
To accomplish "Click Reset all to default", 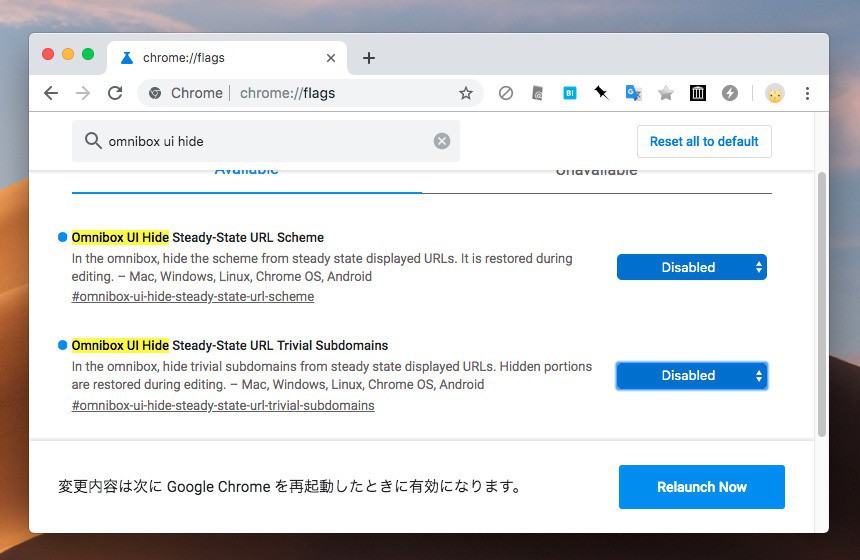I will point(704,141).
